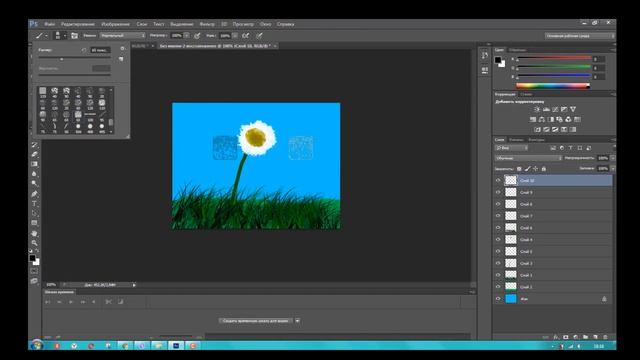Open layer Fill dropdown arrow
This screenshot has width=640, height=360.
pos(613,168)
